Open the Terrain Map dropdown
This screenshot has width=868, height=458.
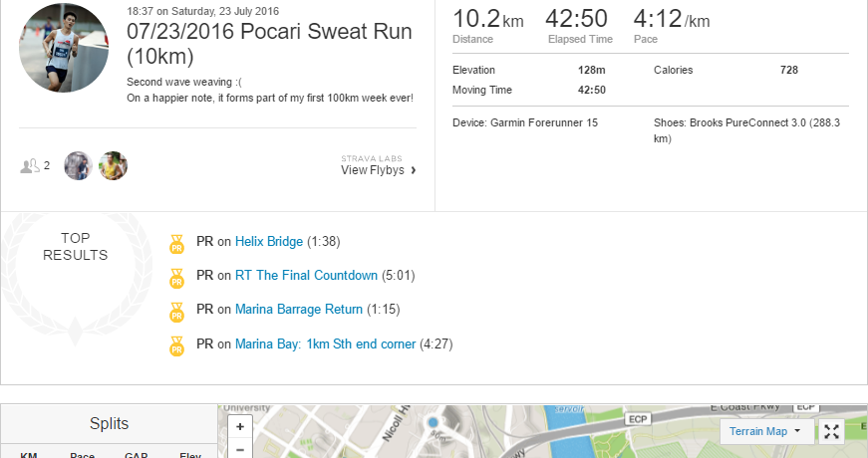[x=765, y=431]
